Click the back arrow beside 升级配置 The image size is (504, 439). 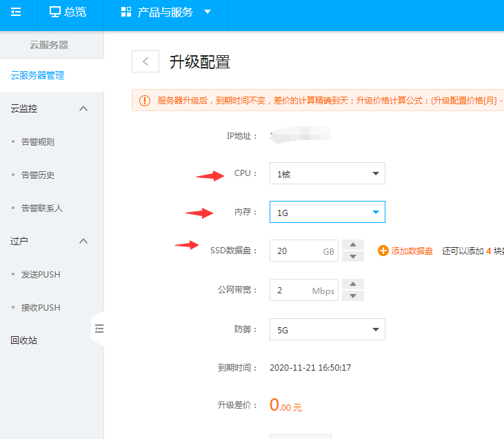coord(145,61)
